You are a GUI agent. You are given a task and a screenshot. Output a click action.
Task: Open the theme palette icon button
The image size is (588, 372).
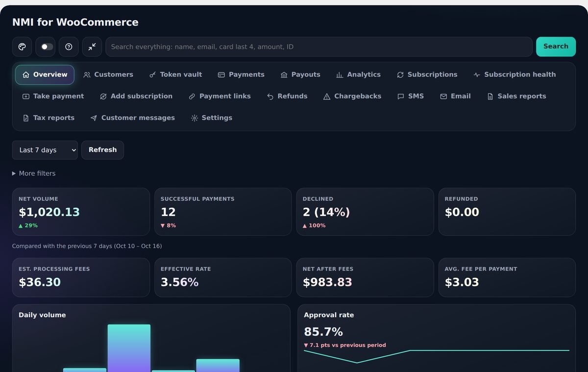pos(22,47)
